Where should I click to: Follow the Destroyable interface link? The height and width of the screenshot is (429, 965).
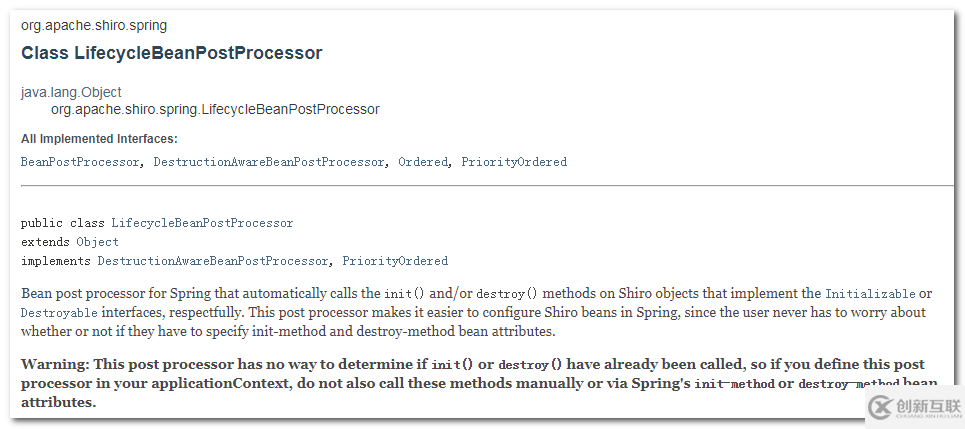point(59,313)
